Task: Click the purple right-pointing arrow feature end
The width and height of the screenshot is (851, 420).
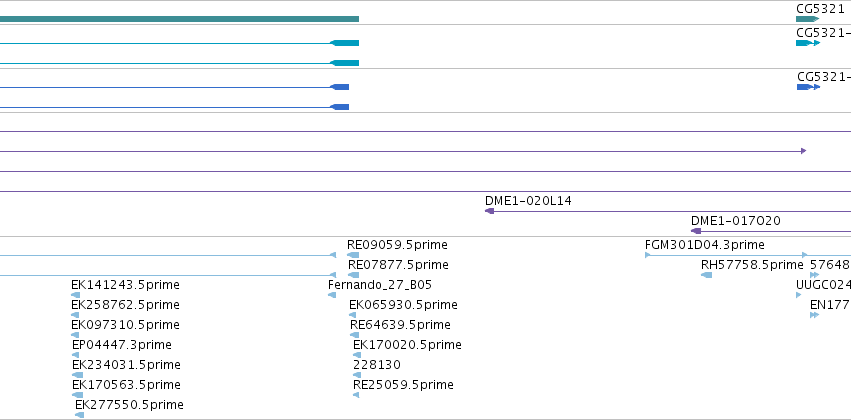Action: point(803,151)
